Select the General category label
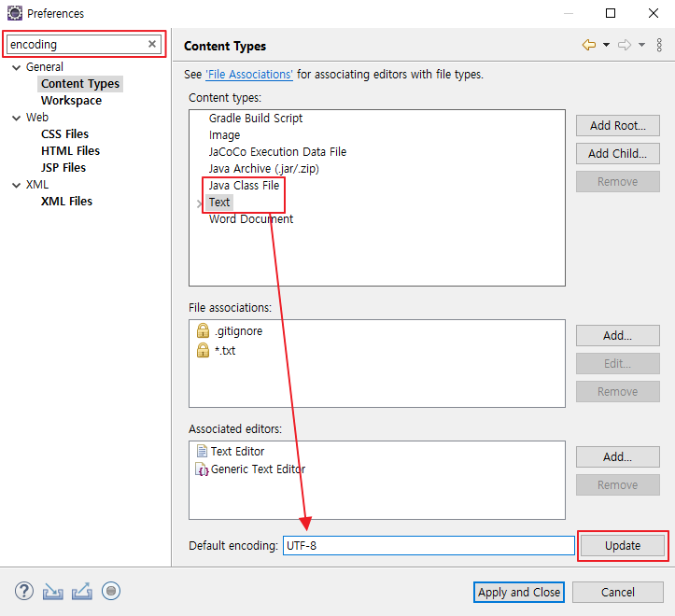This screenshot has width=675, height=616. point(44,66)
